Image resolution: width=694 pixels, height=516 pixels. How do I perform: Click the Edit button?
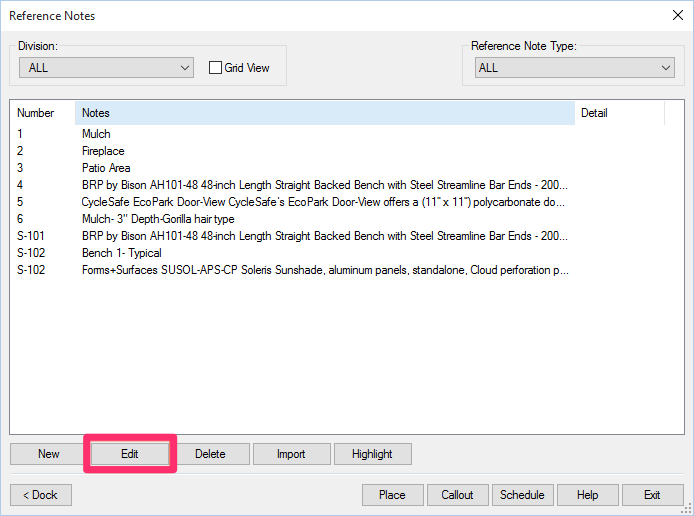point(130,454)
